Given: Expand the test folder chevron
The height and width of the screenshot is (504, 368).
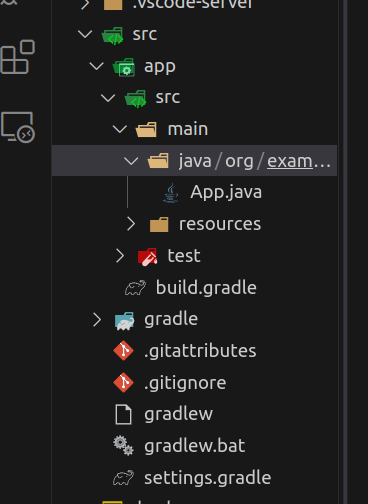Looking at the screenshot, I should pyautogui.click(x=120, y=256).
